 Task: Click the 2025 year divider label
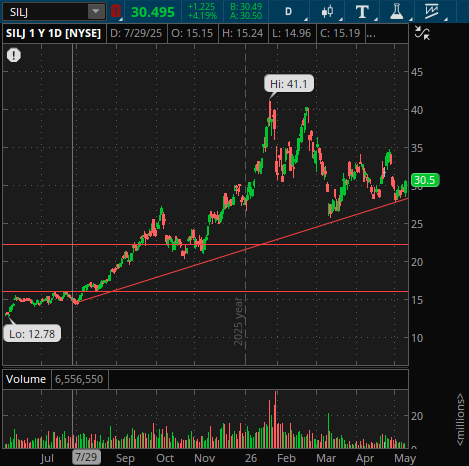(x=239, y=321)
